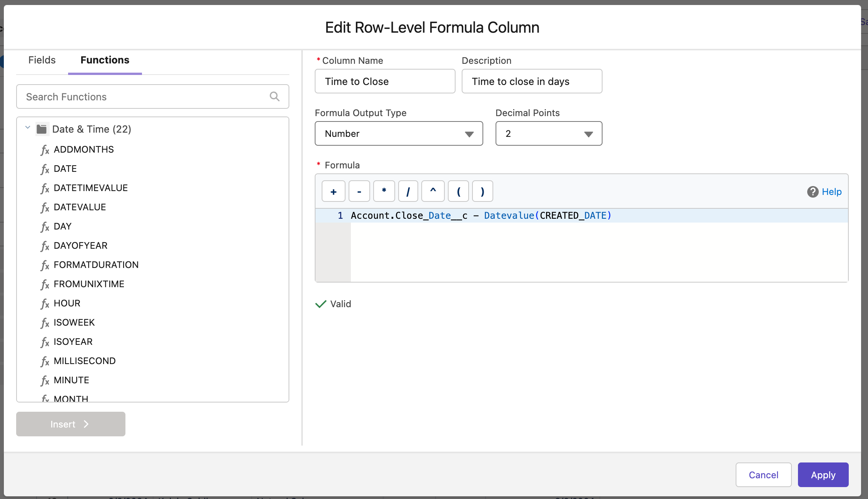The width and height of the screenshot is (868, 499).
Task: Open the Formula Output Type dropdown
Action: pyautogui.click(x=399, y=134)
